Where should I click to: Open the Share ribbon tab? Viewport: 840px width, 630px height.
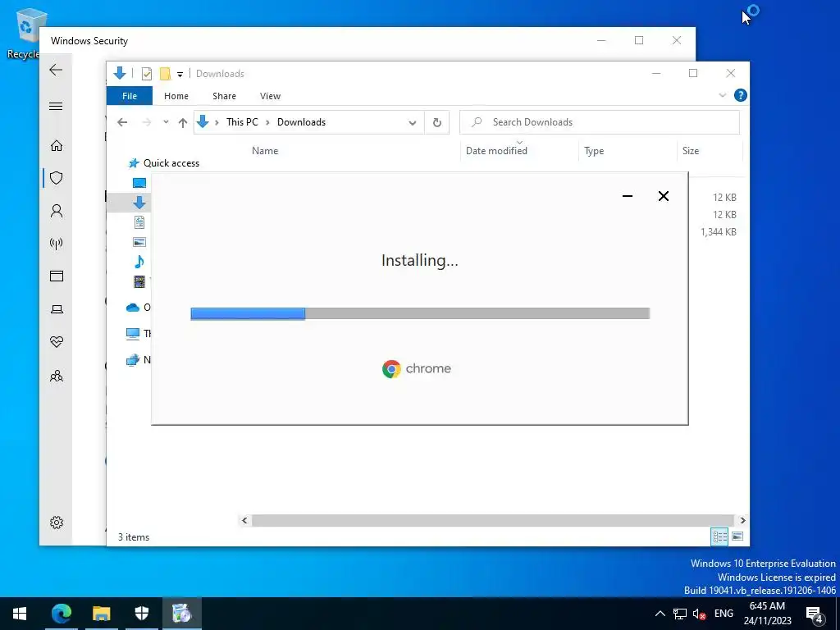(x=224, y=96)
